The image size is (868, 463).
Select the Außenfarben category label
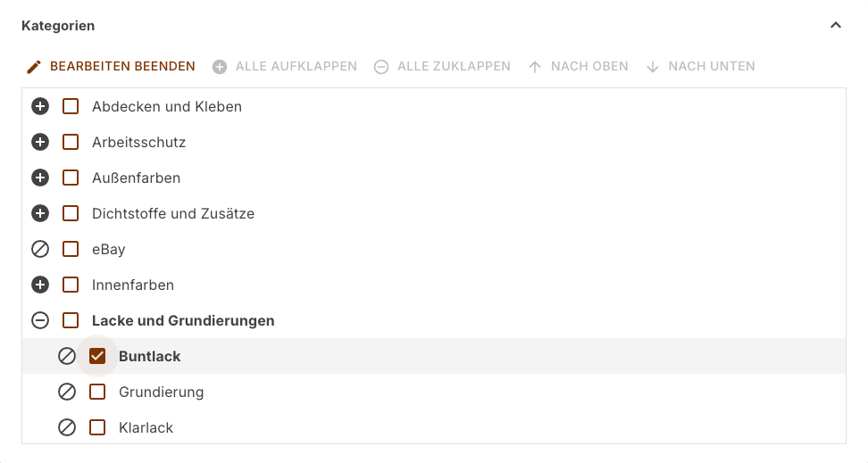click(x=136, y=178)
